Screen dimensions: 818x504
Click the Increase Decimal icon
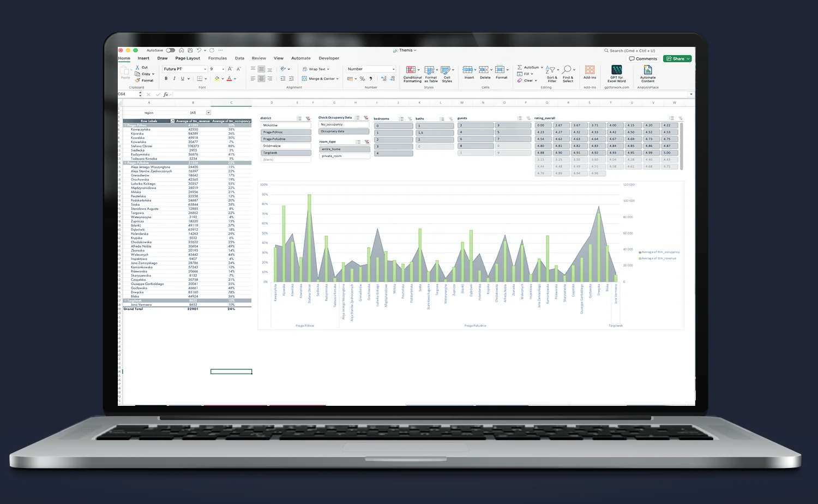[384, 79]
